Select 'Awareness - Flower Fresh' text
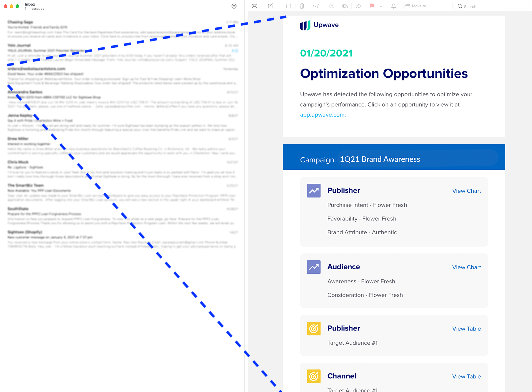The image size is (532, 392). (x=361, y=281)
